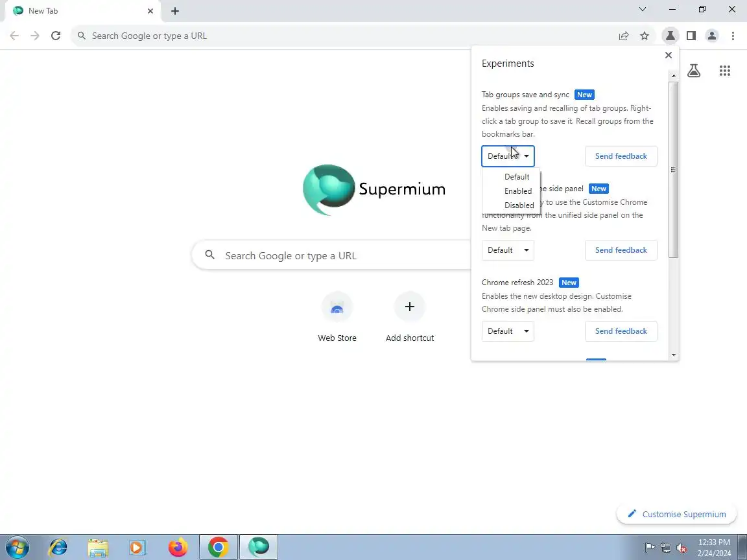
Task: Click the labs flask icon on page
Action: [x=694, y=71]
